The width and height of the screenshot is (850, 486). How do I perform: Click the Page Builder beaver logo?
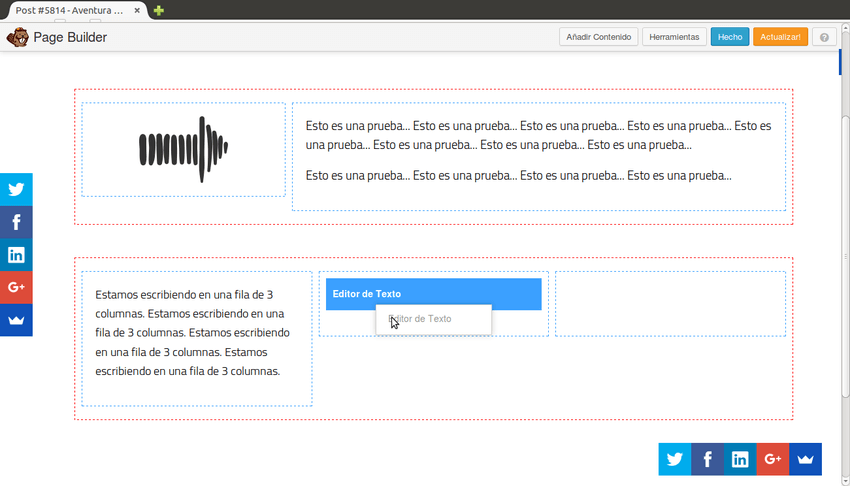click(x=17, y=37)
